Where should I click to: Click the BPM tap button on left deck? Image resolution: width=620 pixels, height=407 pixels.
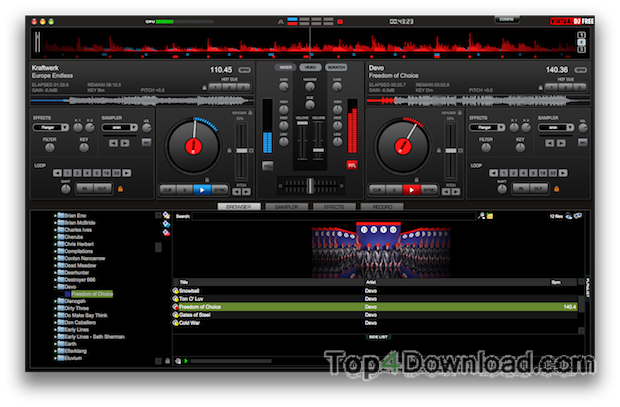tap(245, 70)
